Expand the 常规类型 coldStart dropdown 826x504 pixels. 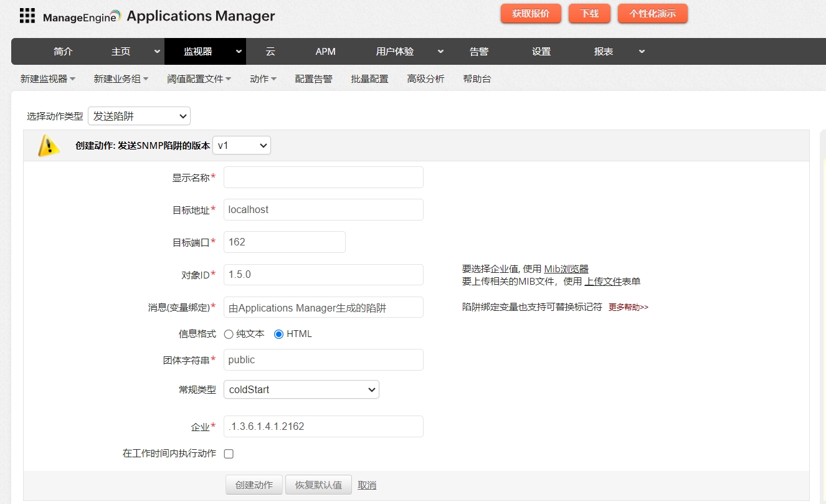point(301,389)
